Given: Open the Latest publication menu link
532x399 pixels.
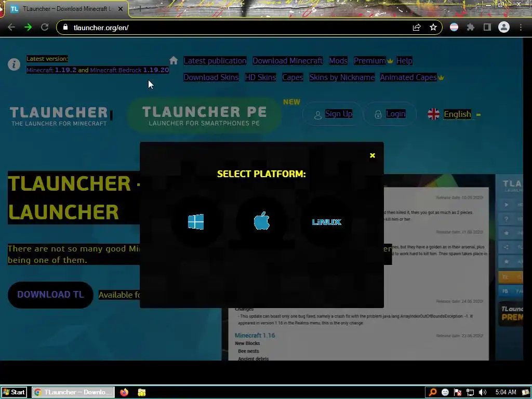Looking at the screenshot, I should 215,61.
